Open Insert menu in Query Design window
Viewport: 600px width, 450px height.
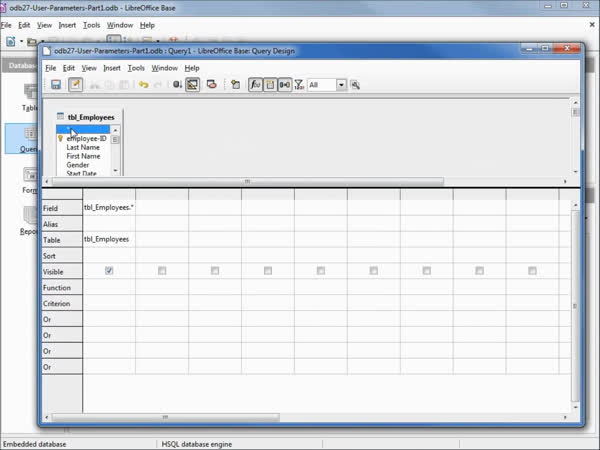tap(112, 68)
